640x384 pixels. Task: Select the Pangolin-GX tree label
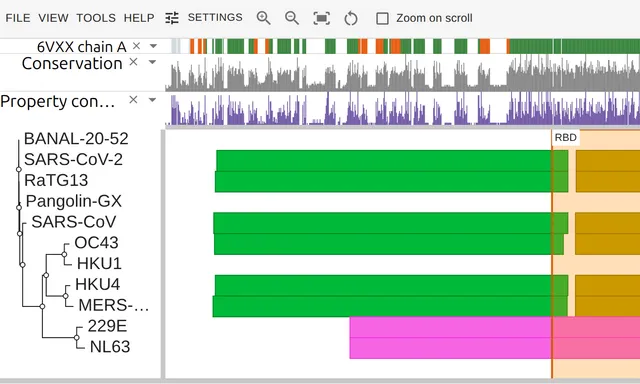(74, 201)
